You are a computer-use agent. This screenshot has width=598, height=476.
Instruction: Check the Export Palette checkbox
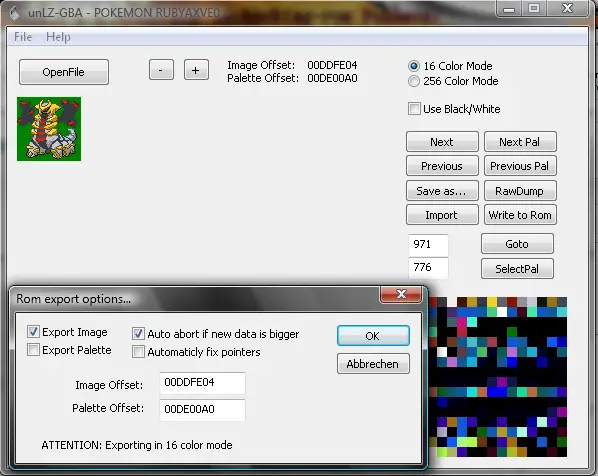(x=33, y=349)
